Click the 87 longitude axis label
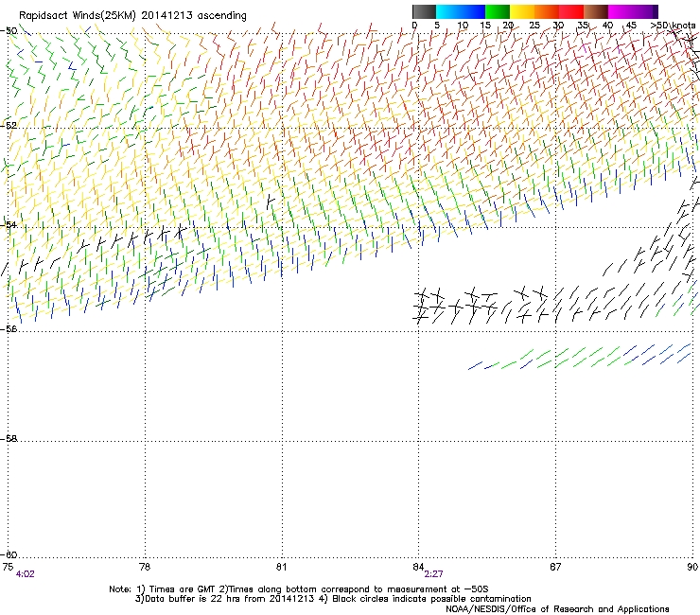This screenshot has width=700, height=615. point(555,567)
